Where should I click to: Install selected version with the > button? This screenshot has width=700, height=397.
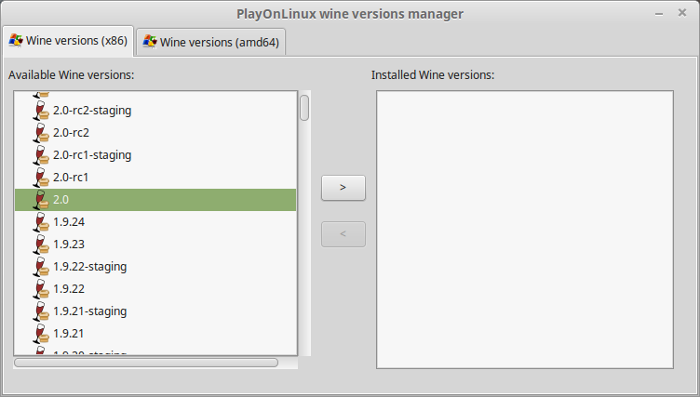343,188
